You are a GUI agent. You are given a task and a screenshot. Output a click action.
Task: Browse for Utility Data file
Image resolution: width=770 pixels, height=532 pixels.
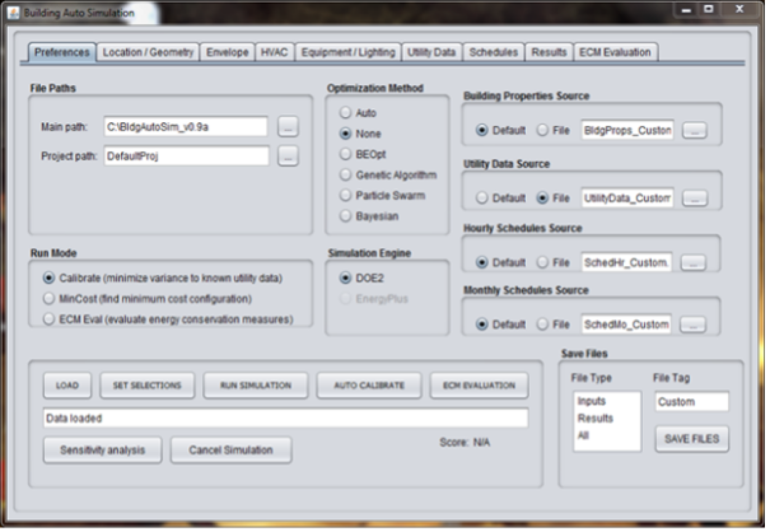click(x=695, y=198)
